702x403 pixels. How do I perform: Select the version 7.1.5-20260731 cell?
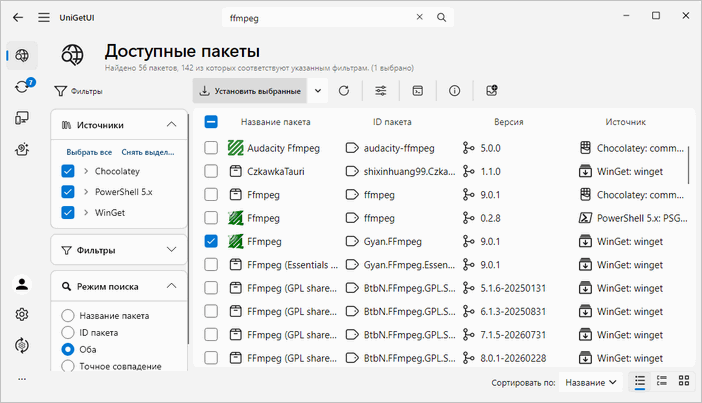pos(513,334)
